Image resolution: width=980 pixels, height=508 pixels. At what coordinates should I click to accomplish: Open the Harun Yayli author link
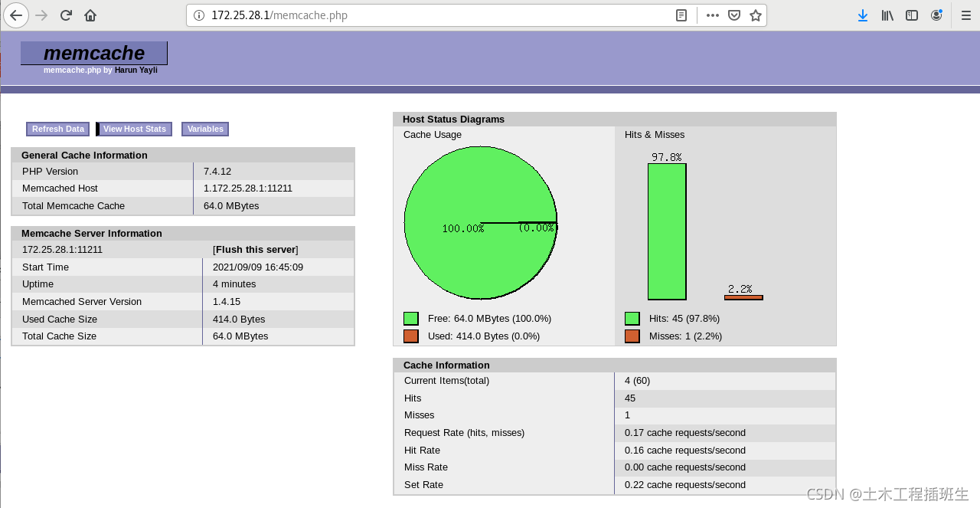tap(136, 70)
